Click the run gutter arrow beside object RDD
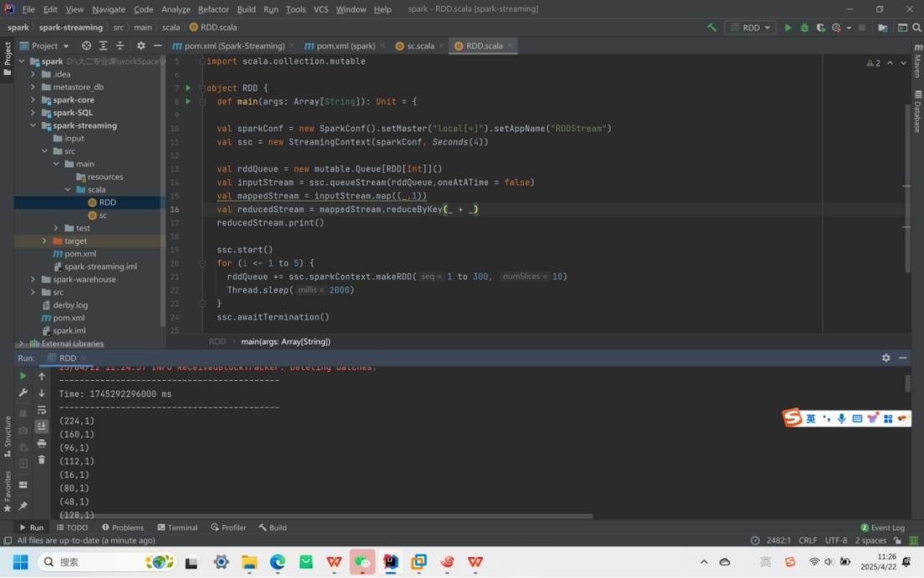Screen dimensions: 924x578 tap(188, 88)
